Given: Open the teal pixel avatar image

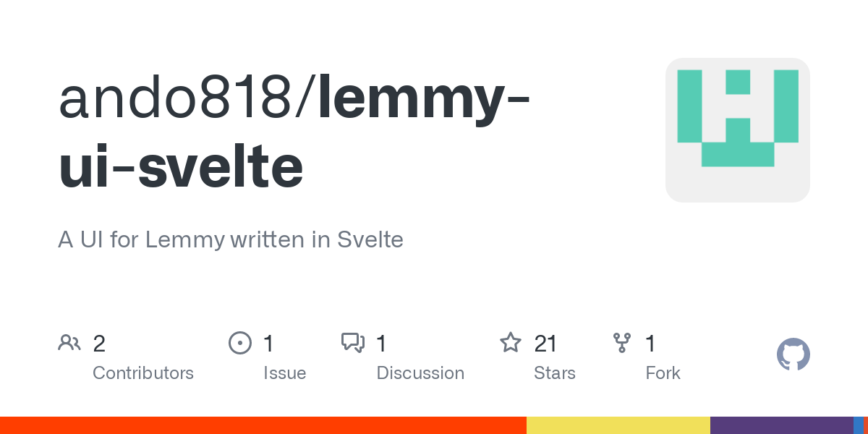Looking at the screenshot, I should tap(738, 130).
